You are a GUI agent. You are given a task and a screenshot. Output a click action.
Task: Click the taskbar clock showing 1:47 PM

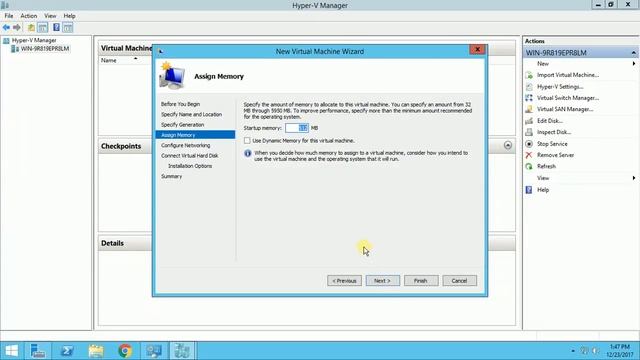pyautogui.click(x=620, y=351)
